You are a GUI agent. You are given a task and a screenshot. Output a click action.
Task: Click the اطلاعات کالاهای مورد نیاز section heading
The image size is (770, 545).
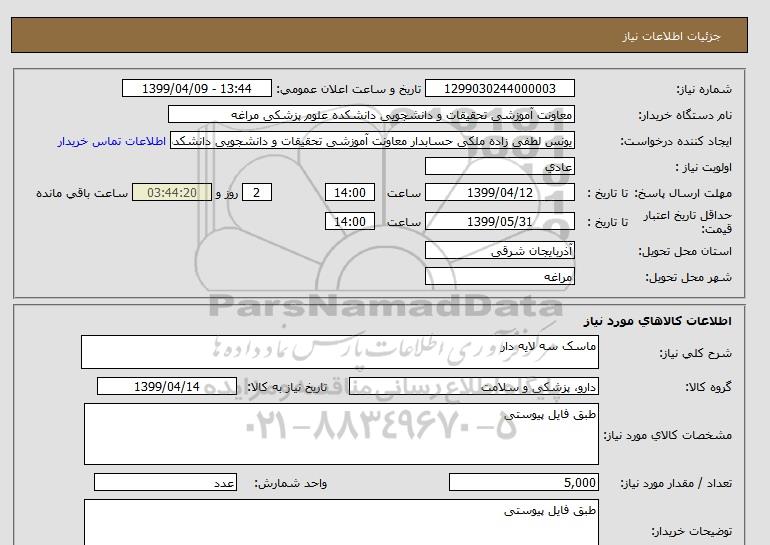658,321
